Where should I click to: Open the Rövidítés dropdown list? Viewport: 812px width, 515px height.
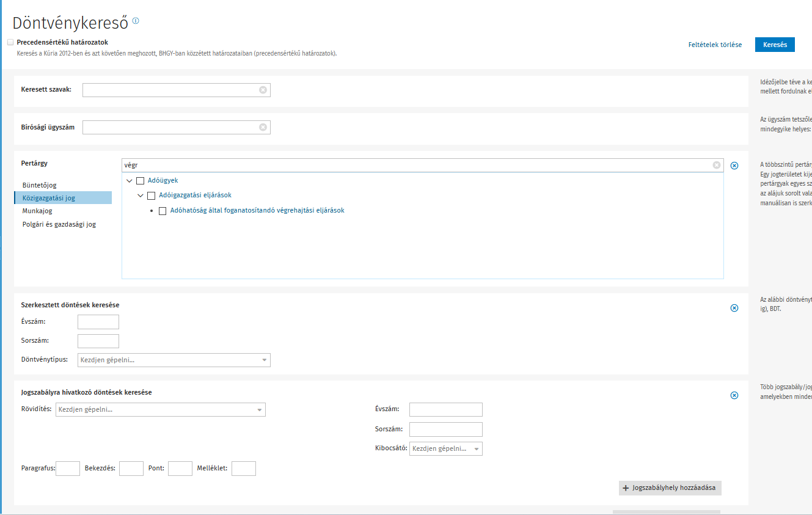point(260,409)
